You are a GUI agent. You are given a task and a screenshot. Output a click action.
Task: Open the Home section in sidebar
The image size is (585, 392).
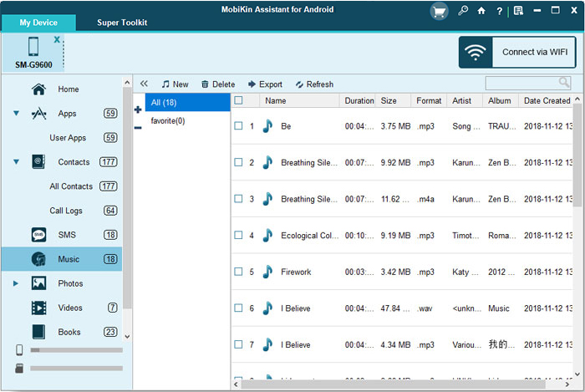point(68,89)
